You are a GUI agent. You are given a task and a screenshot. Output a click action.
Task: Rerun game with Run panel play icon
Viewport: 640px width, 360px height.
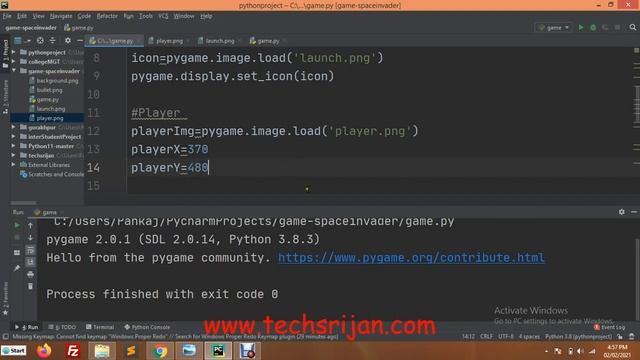click(17, 225)
